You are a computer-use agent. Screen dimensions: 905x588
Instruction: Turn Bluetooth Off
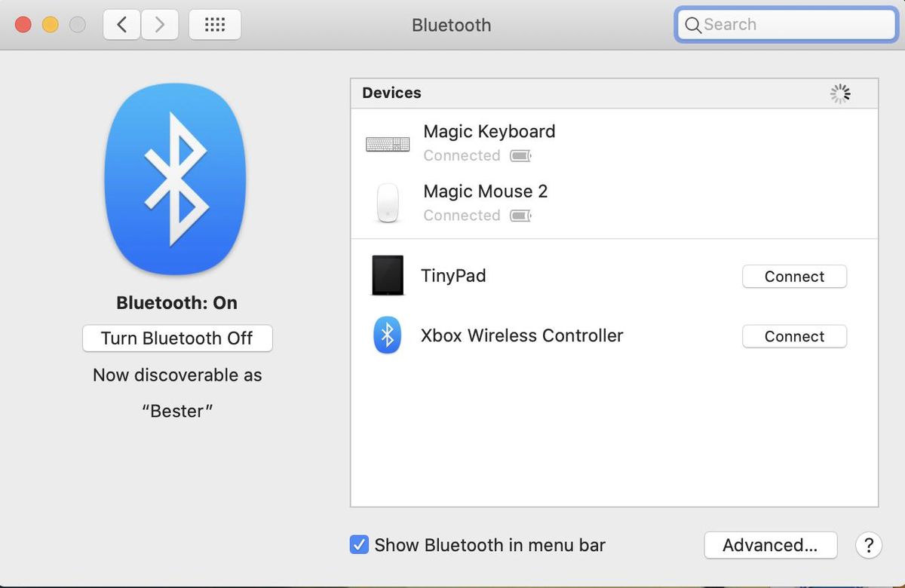click(x=177, y=338)
